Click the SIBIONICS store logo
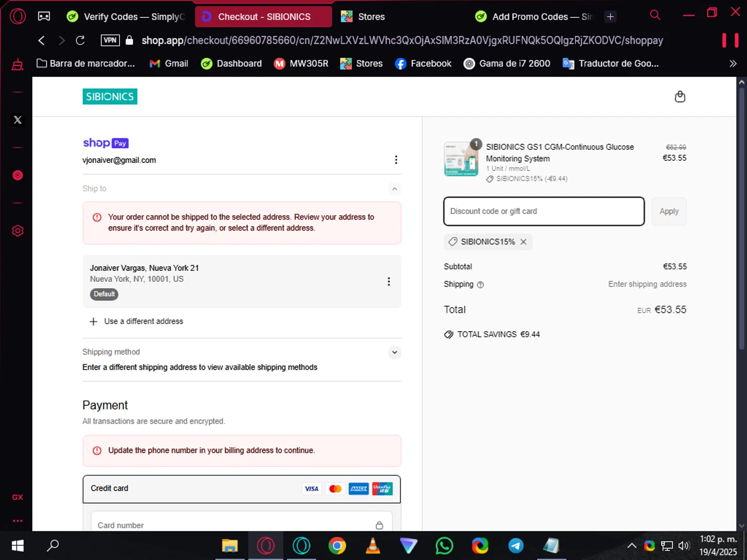Image resolution: width=747 pixels, height=560 pixels. click(x=110, y=97)
